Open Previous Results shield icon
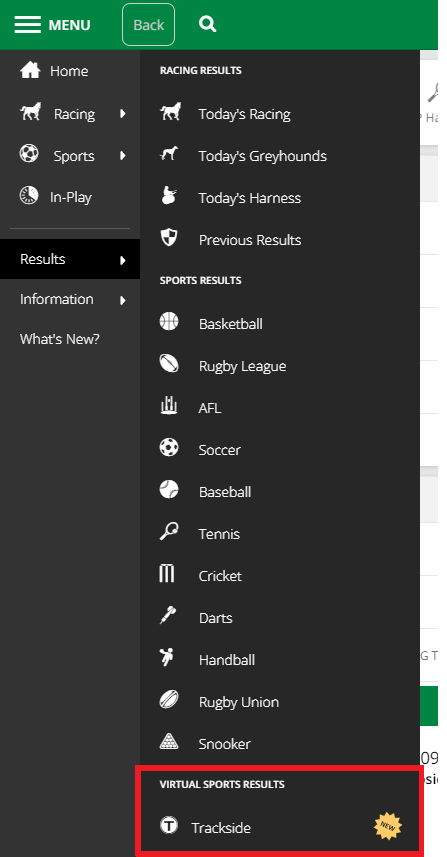 [x=168, y=238]
